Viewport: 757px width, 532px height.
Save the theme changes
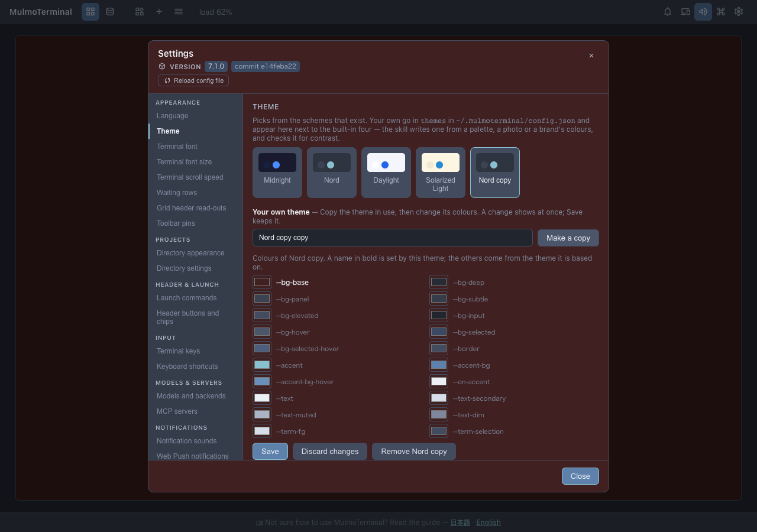tap(270, 452)
